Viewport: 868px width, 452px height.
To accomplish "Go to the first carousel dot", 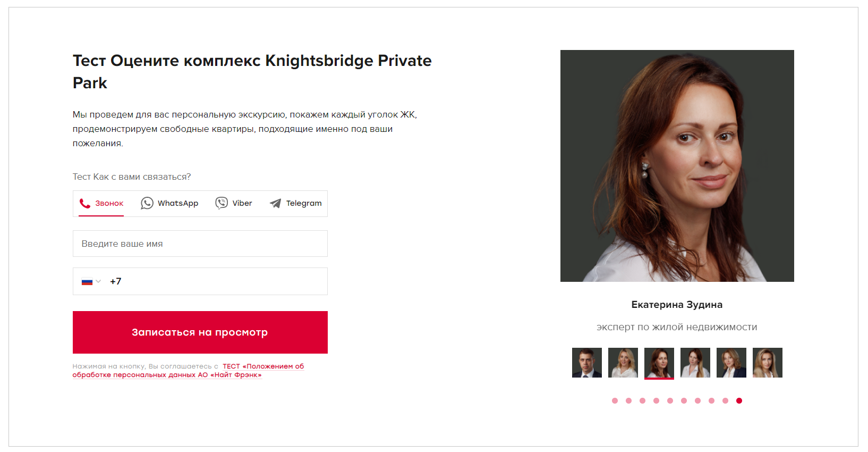I will [615, 401].
